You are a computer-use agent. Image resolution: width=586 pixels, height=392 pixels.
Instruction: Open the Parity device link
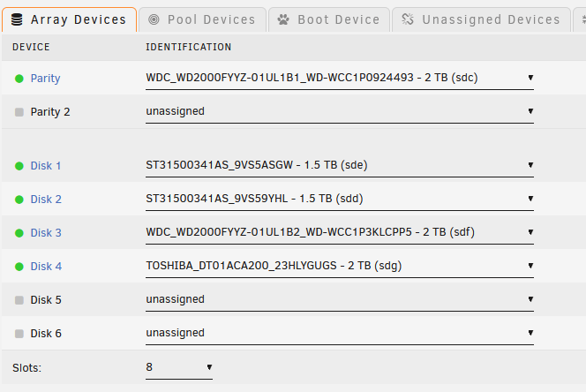45,79
